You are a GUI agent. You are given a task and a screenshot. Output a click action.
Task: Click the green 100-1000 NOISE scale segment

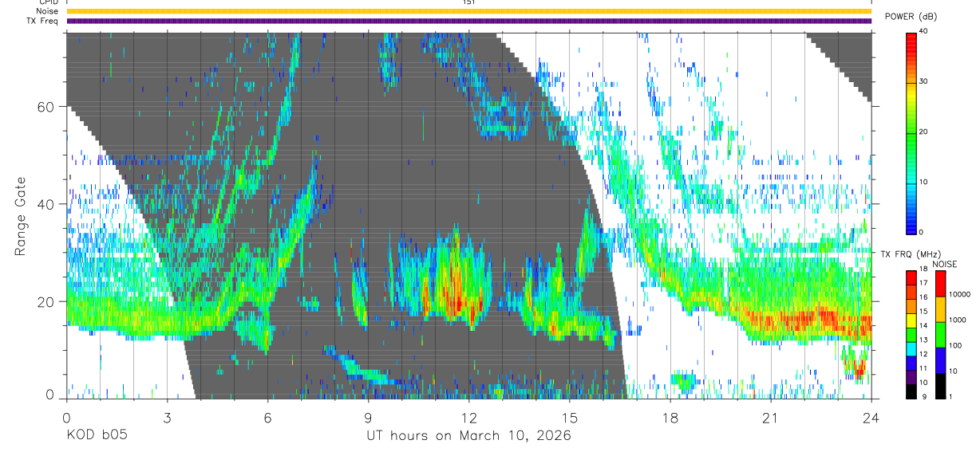point(941,335)
